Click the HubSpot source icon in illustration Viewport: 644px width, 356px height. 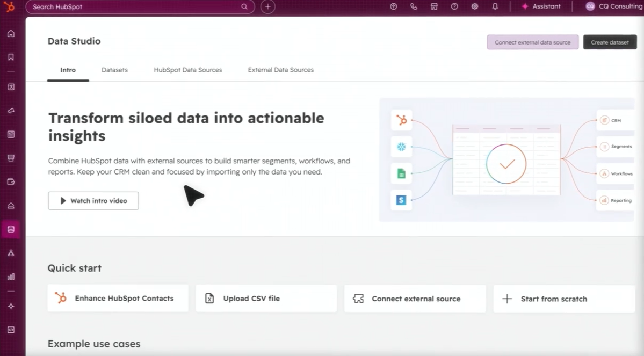[x=401, y=120]
